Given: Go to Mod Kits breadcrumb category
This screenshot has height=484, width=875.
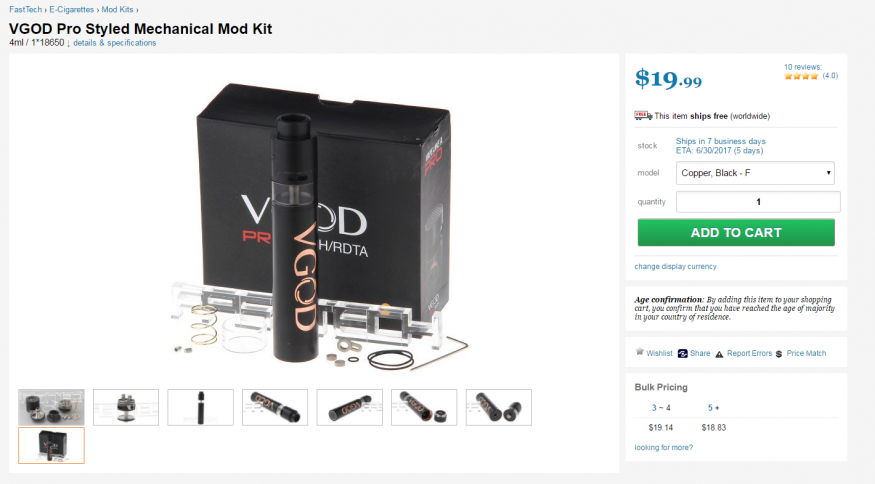Looking at the screenshot, I should (117, 9).
